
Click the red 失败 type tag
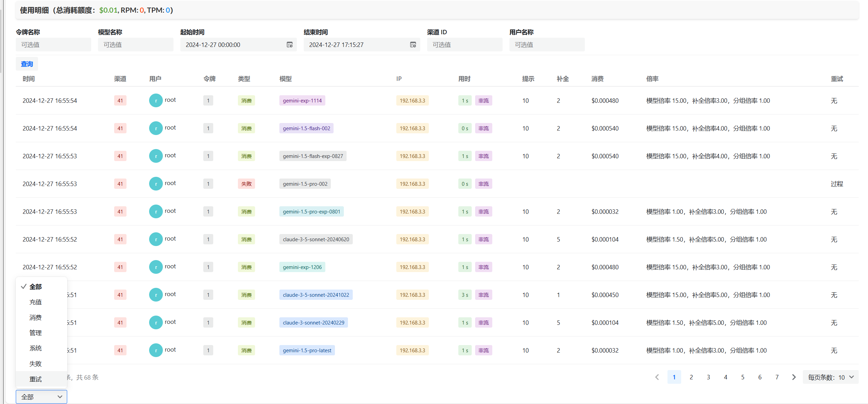tap(246, 184)
